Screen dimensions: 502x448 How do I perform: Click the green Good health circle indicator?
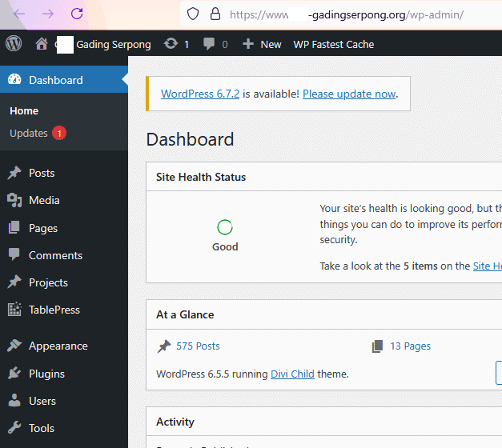[x=225, y=227]
